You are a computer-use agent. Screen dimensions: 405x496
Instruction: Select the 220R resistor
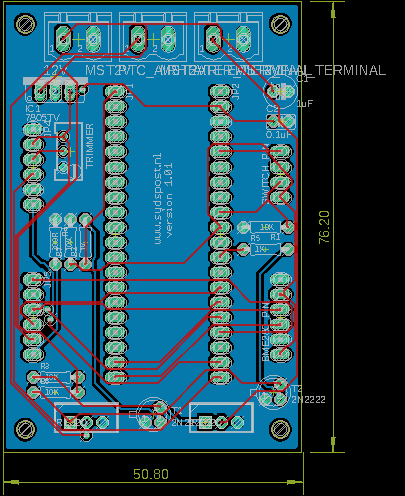tap(55, 241)
